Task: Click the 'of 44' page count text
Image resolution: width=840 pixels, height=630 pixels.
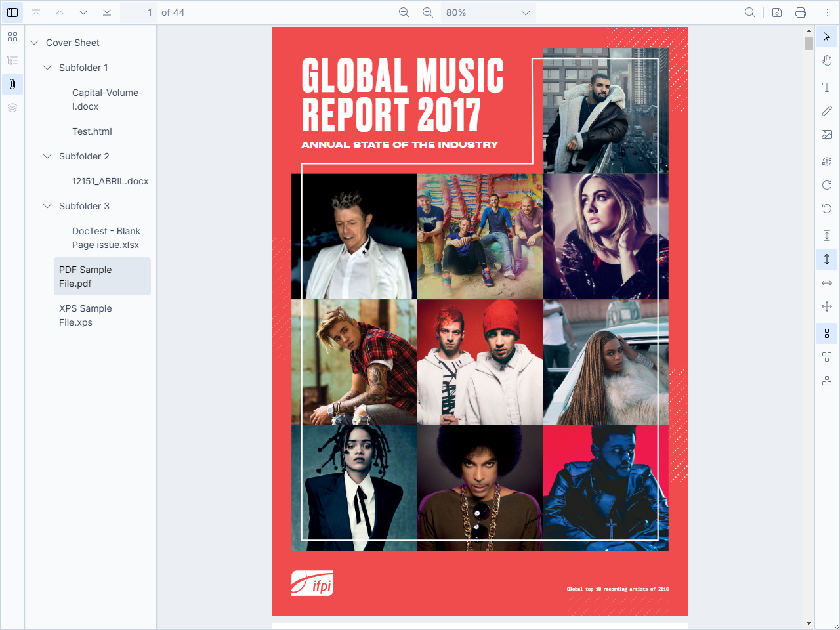Action: click(x=173, y=12)
